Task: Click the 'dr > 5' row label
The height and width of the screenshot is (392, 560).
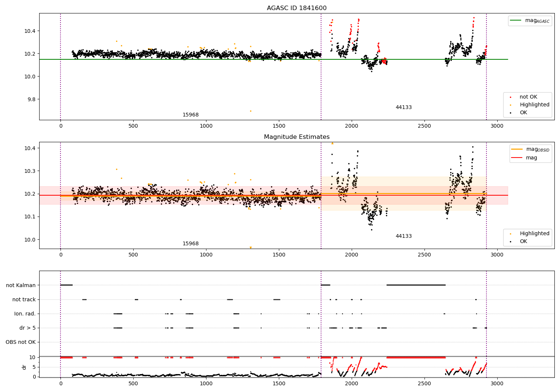Action: tap(28, 328)
